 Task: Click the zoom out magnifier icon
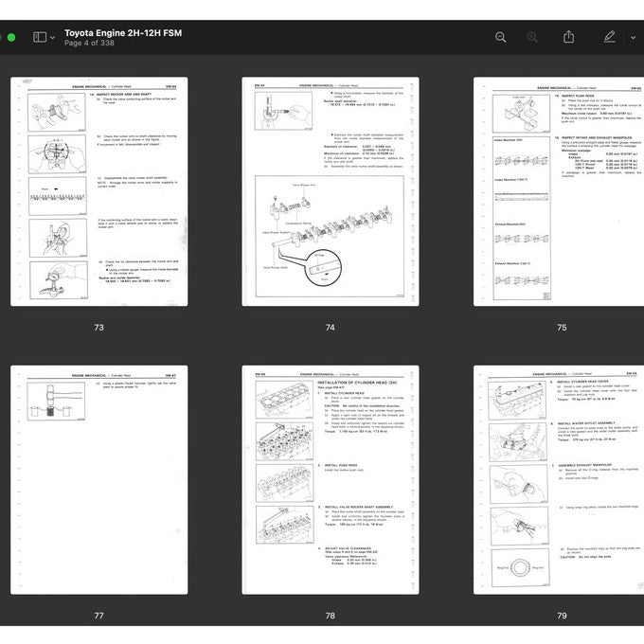[501, 37]
